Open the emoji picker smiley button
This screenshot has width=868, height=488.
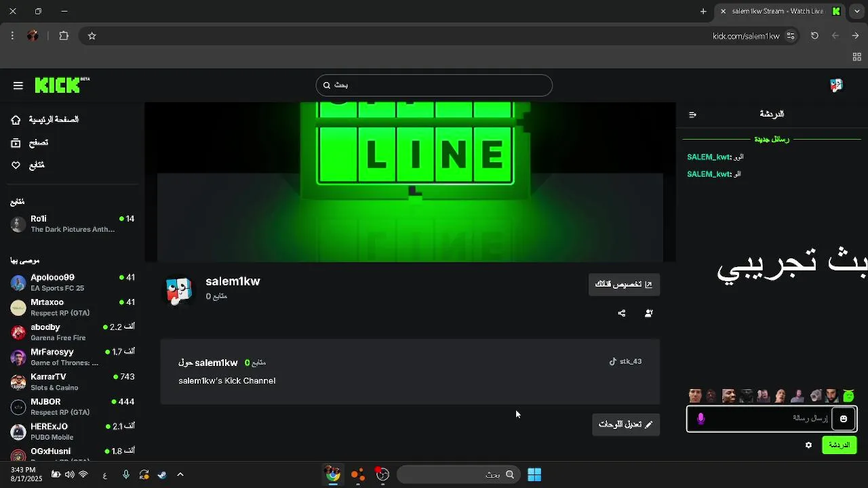(844, 419)
